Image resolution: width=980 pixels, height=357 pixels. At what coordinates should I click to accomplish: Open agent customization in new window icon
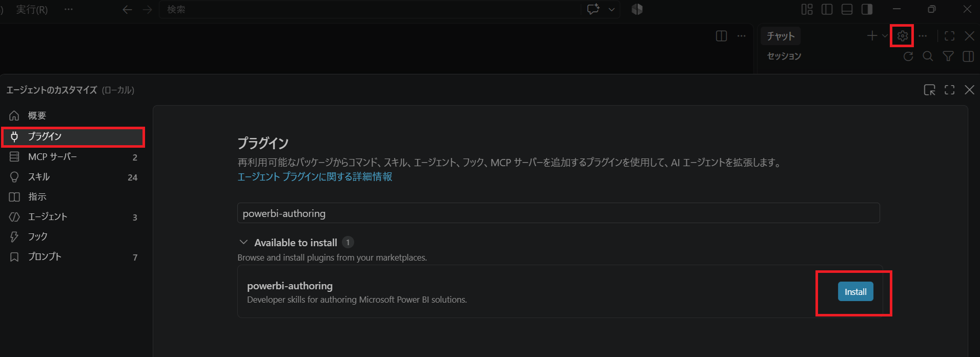[929, 90]
